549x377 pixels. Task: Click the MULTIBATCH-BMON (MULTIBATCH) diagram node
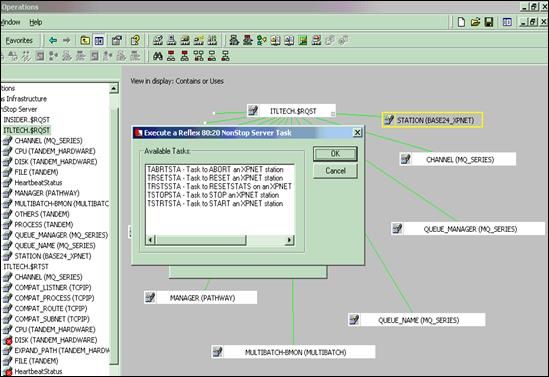coord(293,352)
